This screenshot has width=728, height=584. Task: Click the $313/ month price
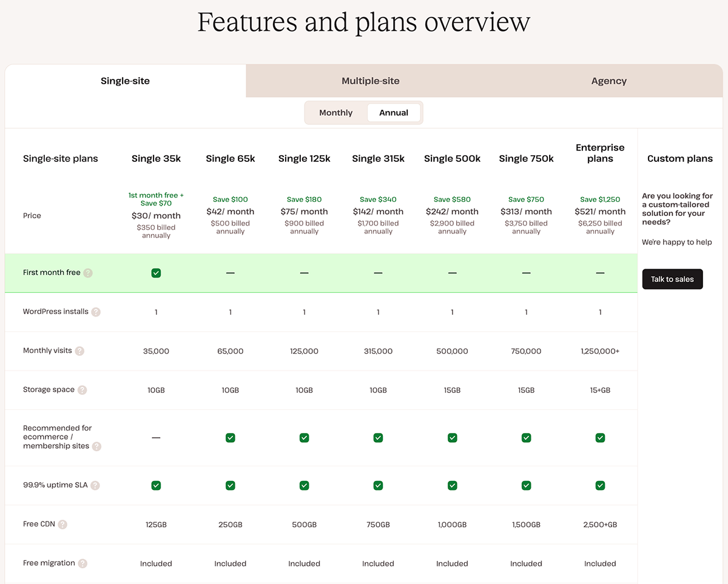point(526,212)
